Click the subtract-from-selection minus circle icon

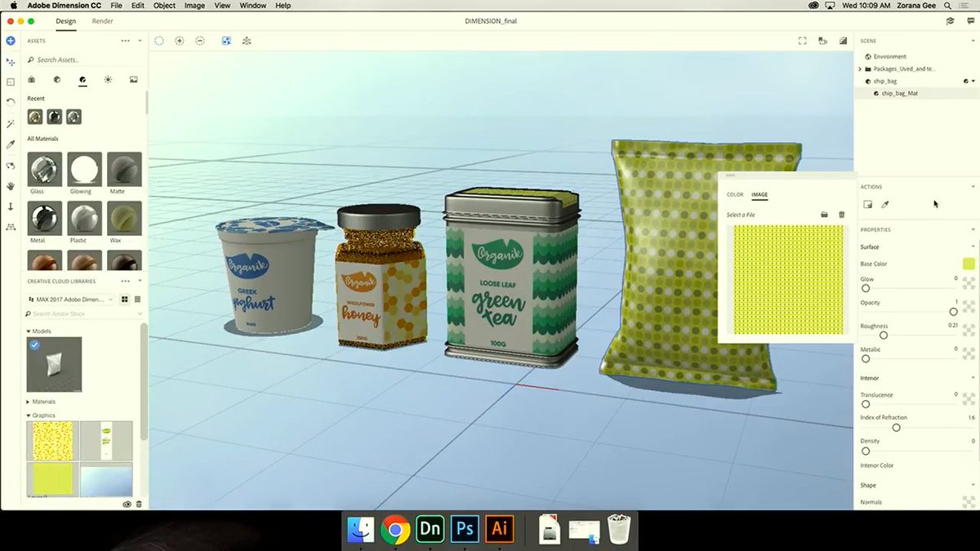pyautogui.click(x=200, y=40)
